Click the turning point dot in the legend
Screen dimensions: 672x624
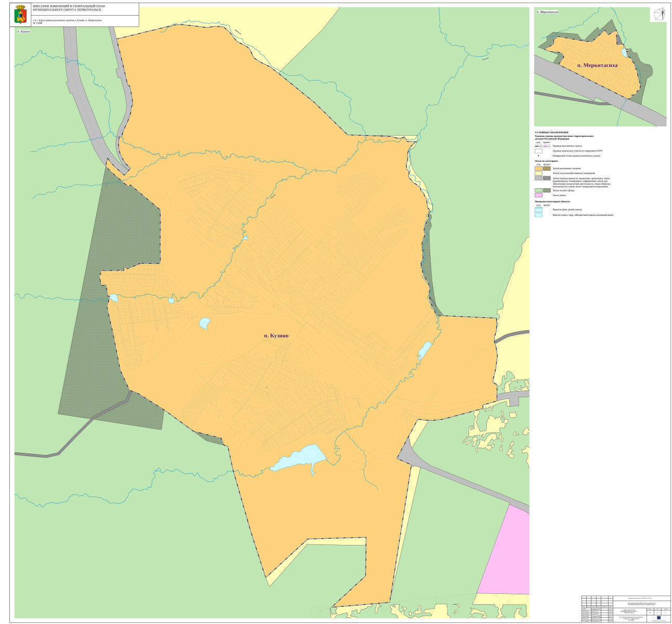click(538, 155)
